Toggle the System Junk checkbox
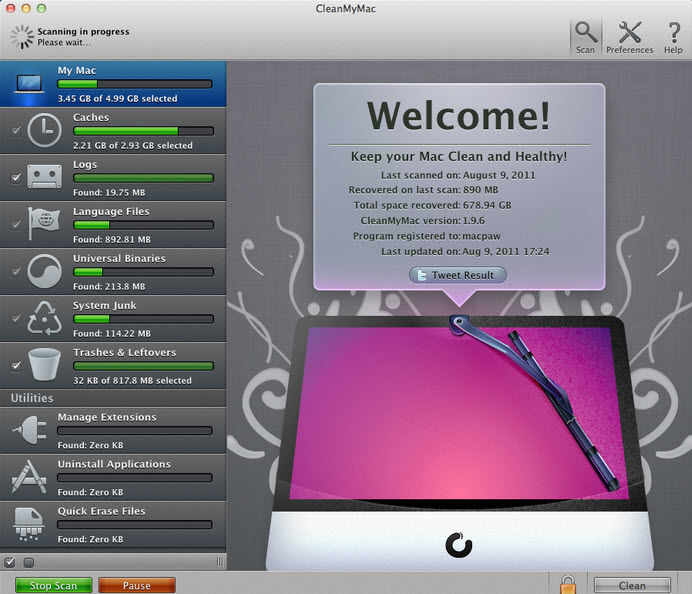The image size is (692, 594). pos(16,319)
